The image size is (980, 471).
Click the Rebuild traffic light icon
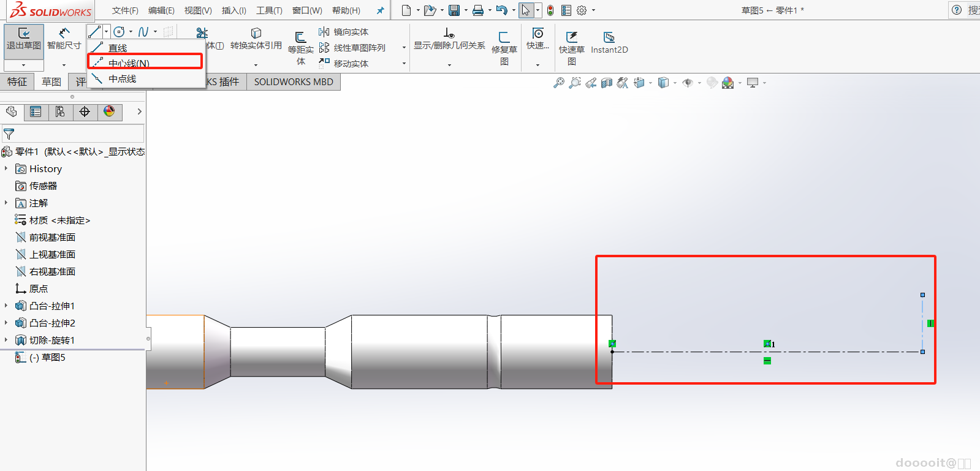pyautogui.click(x=550, y=10)
